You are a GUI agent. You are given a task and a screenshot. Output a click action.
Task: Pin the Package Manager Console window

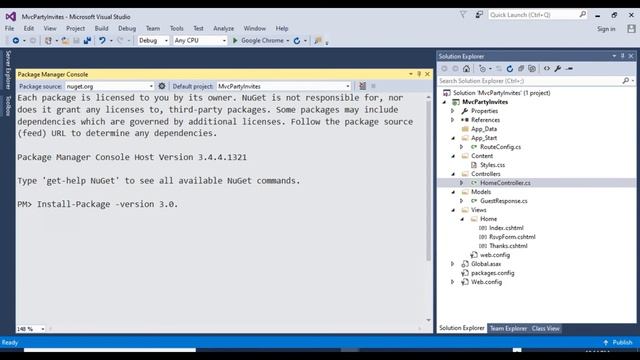[419, 74]
